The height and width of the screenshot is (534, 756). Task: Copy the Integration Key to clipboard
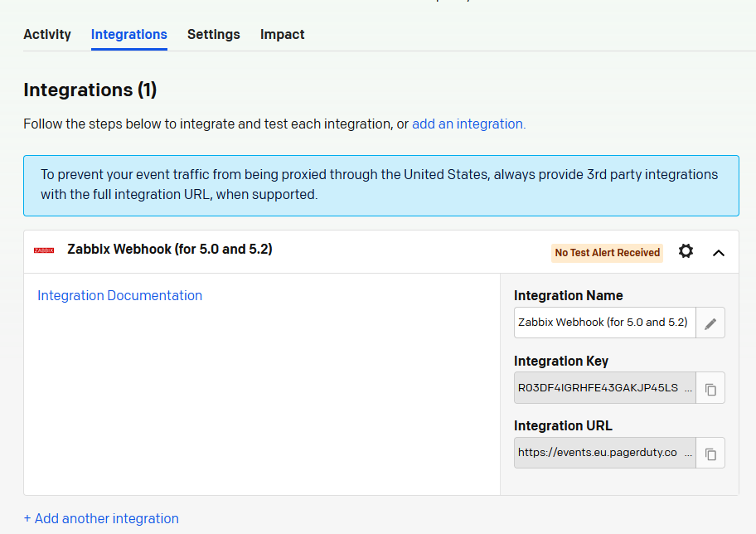[x=710, y=389]
